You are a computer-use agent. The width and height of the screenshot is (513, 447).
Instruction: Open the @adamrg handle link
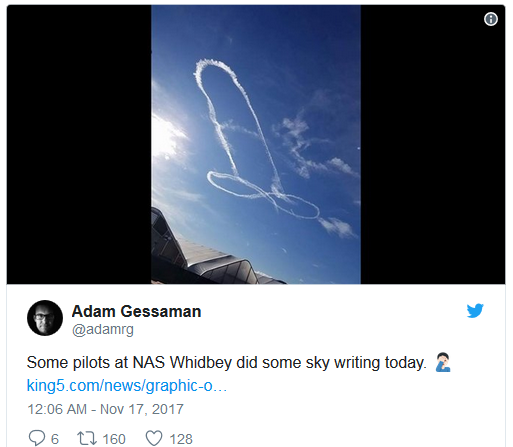[103, 330]
